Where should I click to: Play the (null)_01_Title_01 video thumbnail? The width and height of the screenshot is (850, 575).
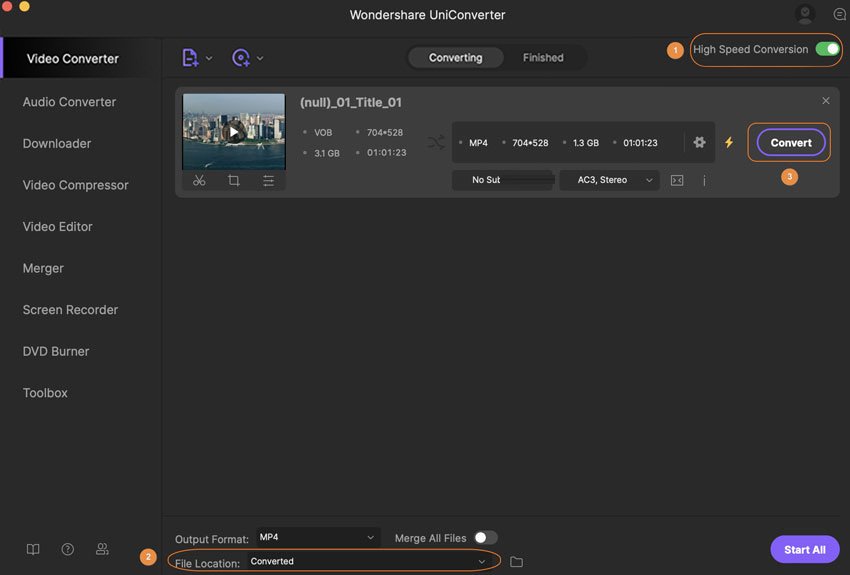point(234,132)
